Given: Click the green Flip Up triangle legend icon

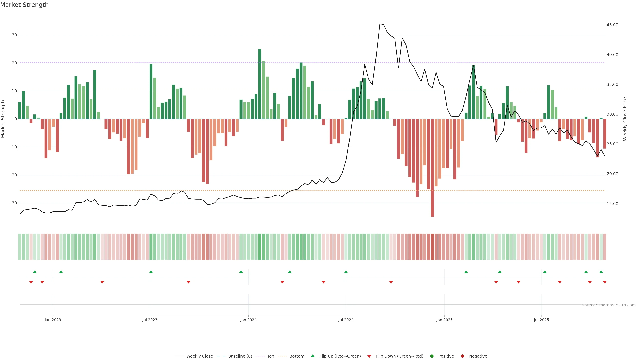Looking at the screenshot, I should coord(312,356).
